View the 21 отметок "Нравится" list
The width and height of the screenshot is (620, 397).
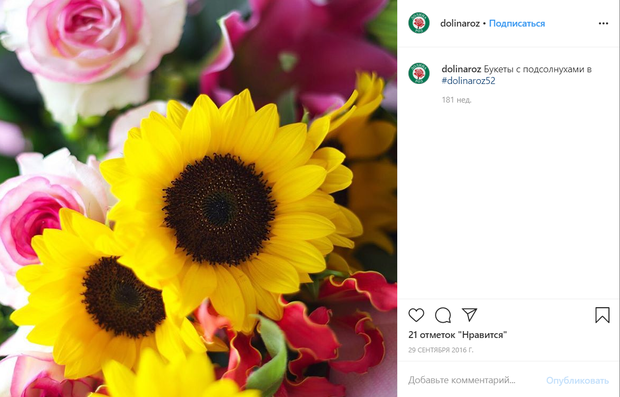pos(457,335)
